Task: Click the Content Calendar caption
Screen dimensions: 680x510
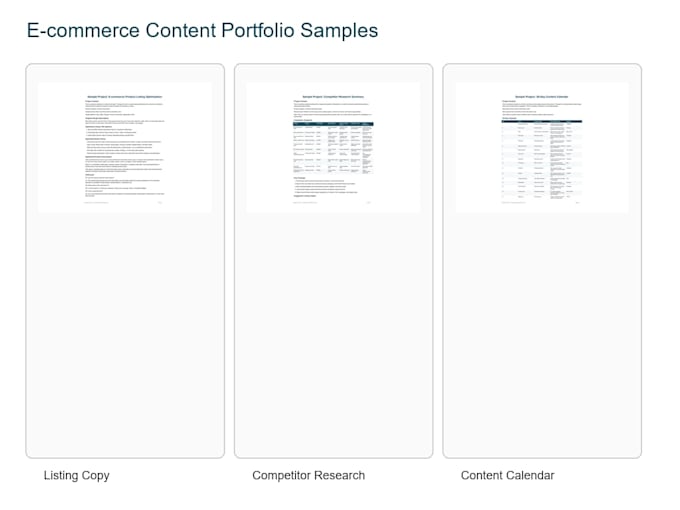Action: click(x=507, y=475)
